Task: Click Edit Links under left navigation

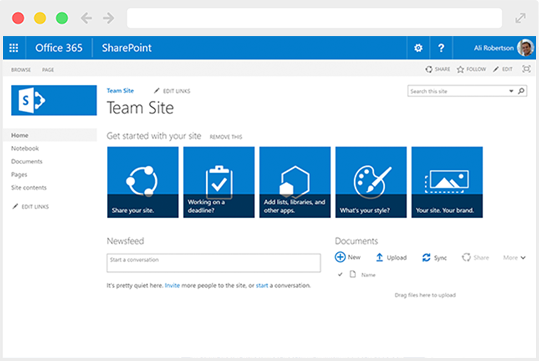Action: [31, 206]
